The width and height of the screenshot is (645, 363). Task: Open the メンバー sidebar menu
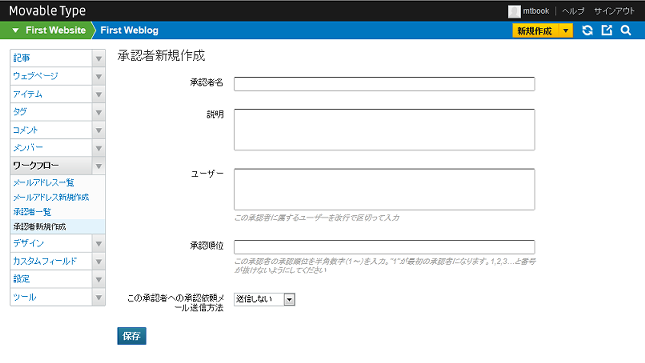coord(51,148)
